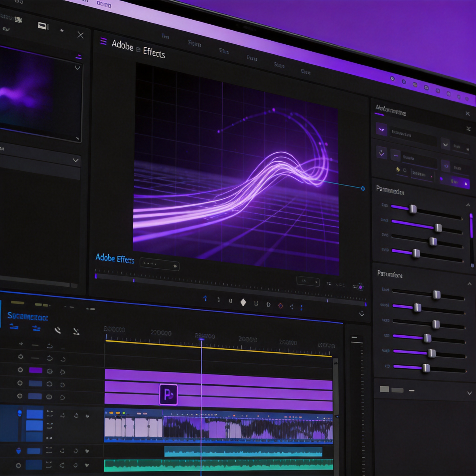Click the red-outlined record circle icon
Screen dimensions: 476x476
point(280,306)
